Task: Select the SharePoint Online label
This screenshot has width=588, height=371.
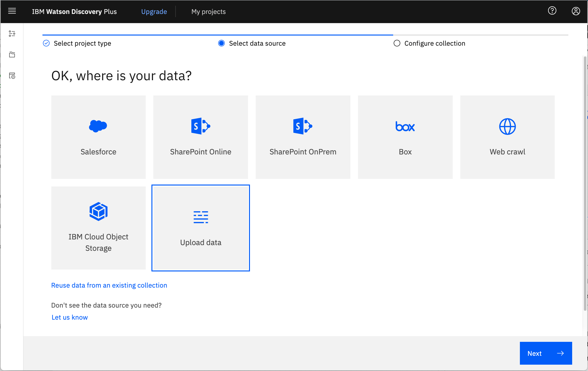Action: click(201, 152)
